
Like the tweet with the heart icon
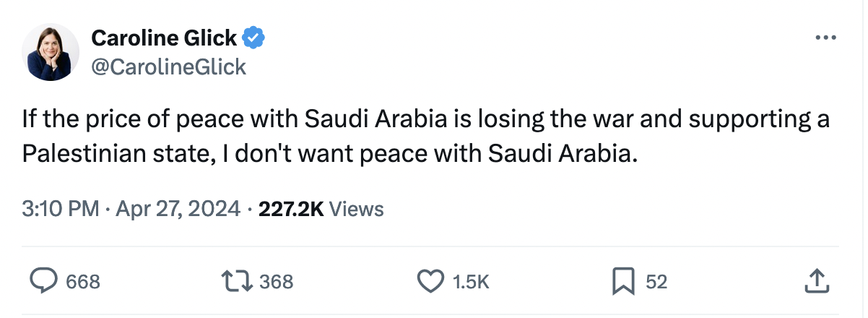(x=431, y=281)
